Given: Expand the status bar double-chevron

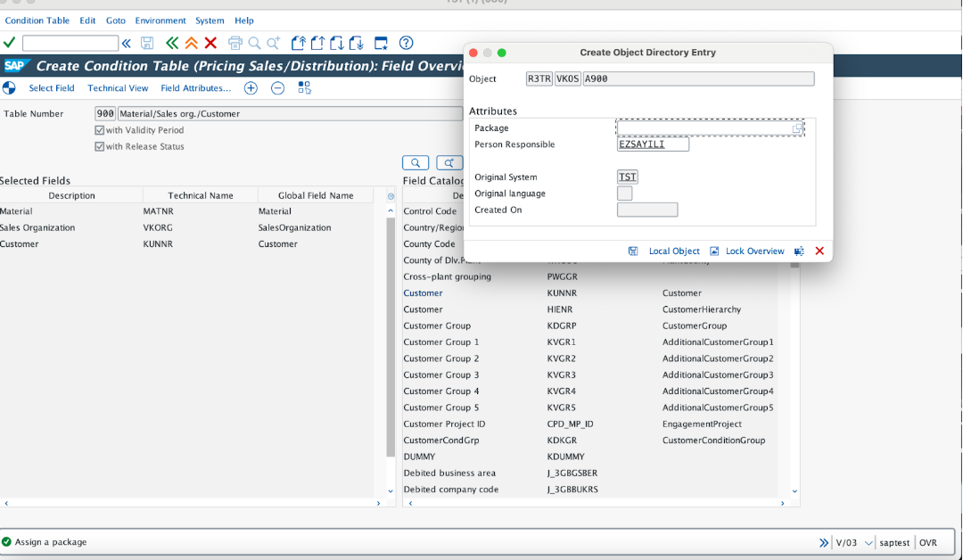Looking at the screenshot, I should (x=824, y=543).
